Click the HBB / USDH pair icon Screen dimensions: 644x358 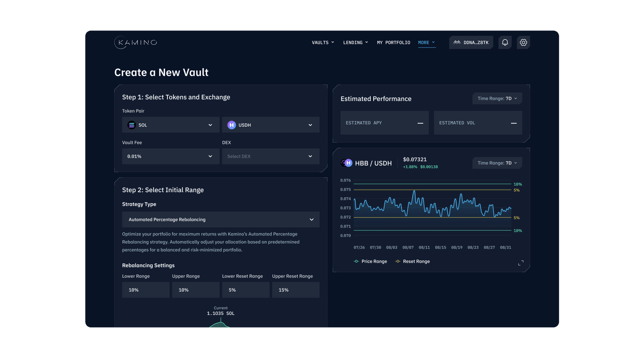click(x=346, y=163)
